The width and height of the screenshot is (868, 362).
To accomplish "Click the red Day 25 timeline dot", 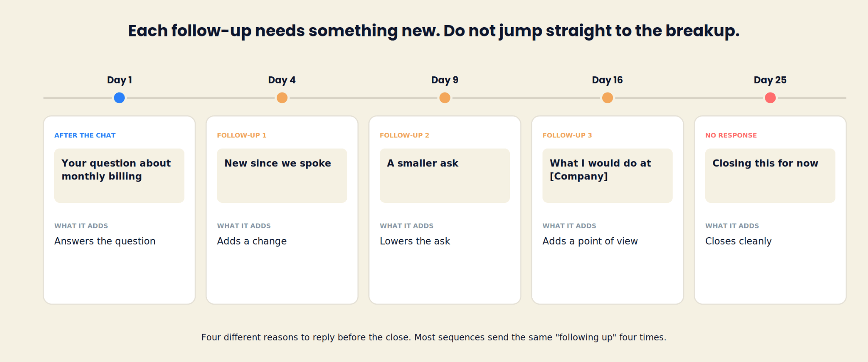I will (x=771, y=98).
